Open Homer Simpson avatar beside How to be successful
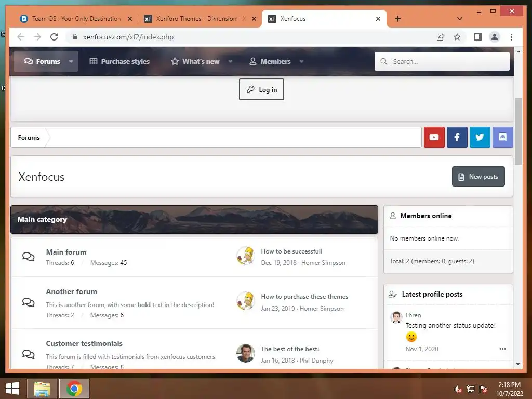532x399 pixels. pos(246,256)
